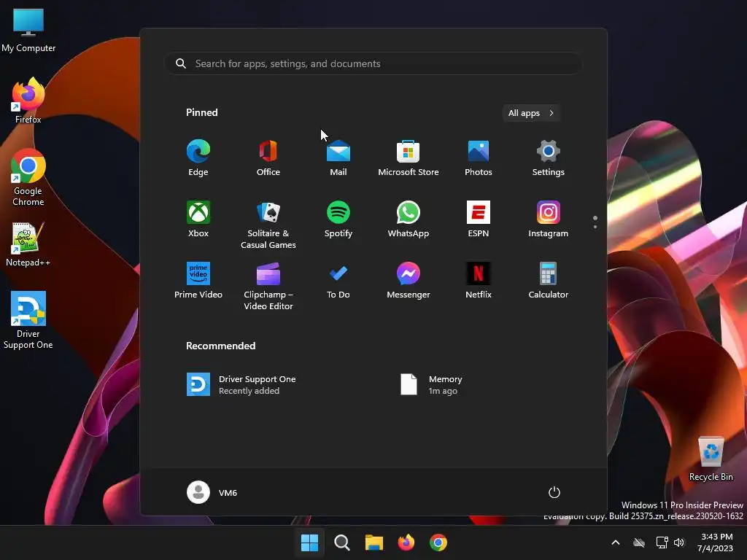Viewport: 747px width, 560px height.
Task: Select the Recycle Bin desktop icon
Action: [711, 459]
